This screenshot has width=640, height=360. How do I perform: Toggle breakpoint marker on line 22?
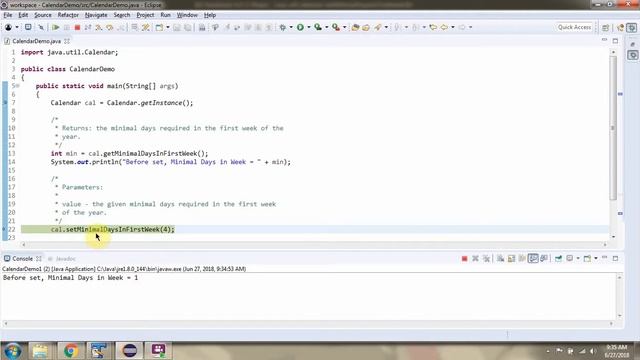(x=4, y=229)
